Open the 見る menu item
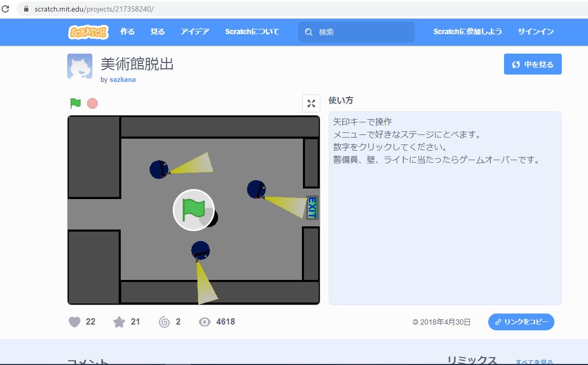 click(157, 32)
